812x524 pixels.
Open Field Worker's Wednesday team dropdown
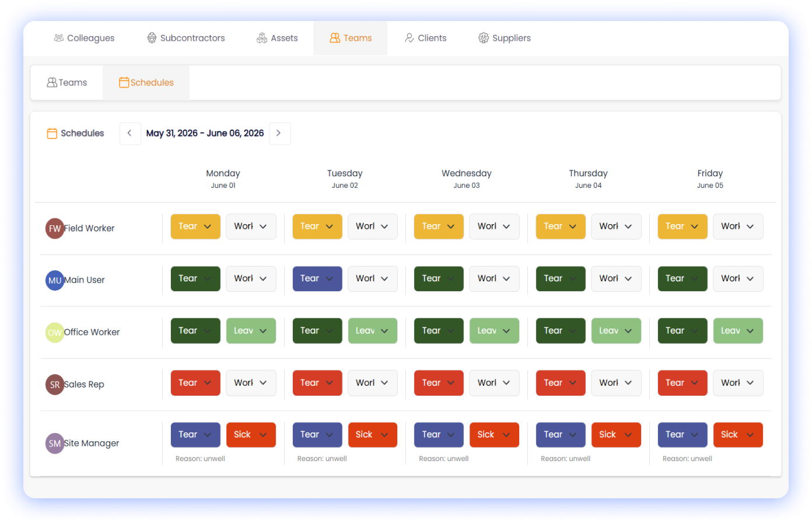(439, 226)
